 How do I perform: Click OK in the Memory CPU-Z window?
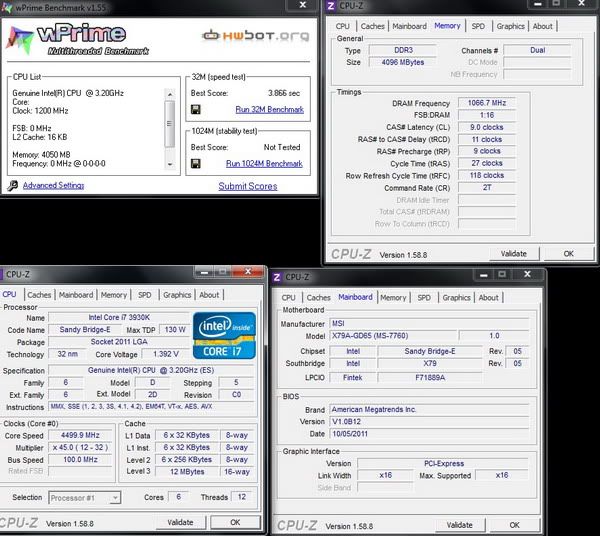[x=568, y=254]
